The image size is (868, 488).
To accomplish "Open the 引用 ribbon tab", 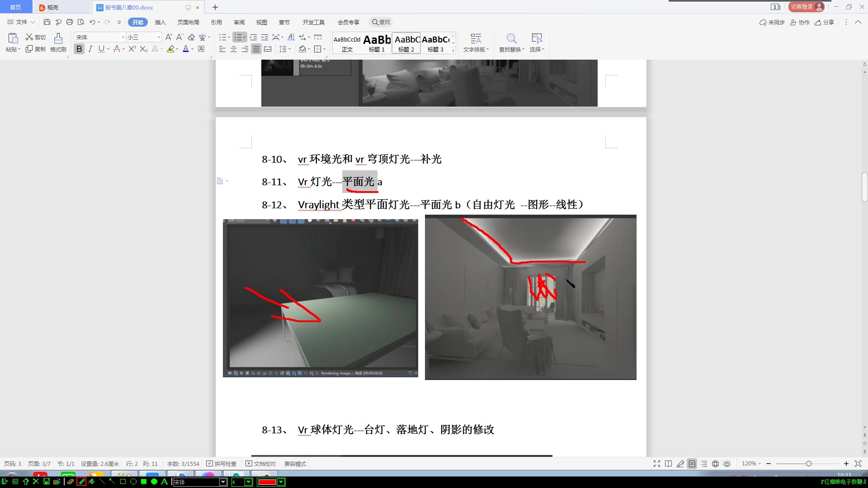I will [216, 22].
